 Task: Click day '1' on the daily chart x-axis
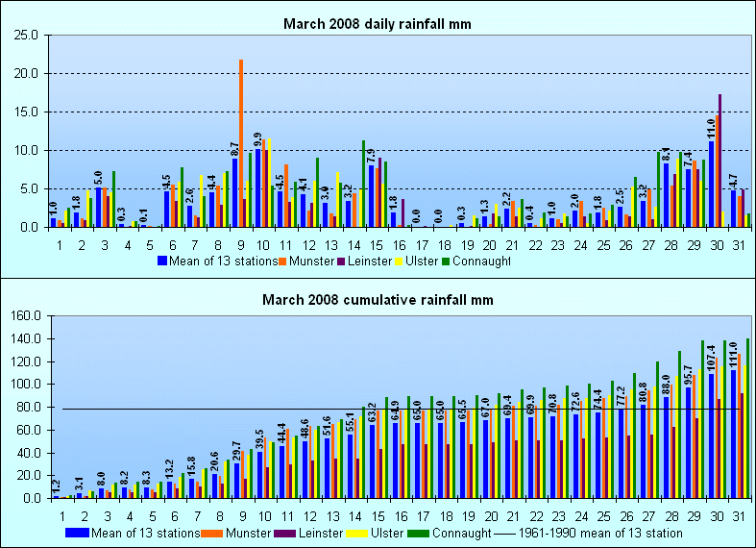(x=60, y=245)
